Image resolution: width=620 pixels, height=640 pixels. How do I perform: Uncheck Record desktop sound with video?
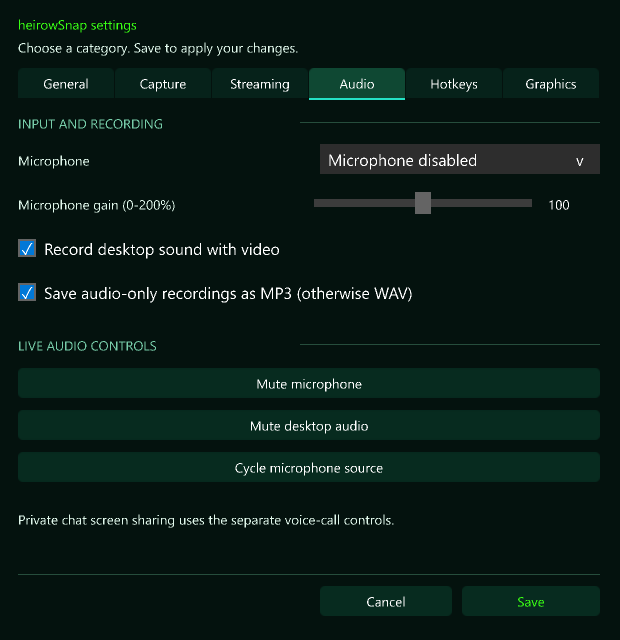pyautogui.click(x=27, y=248)
